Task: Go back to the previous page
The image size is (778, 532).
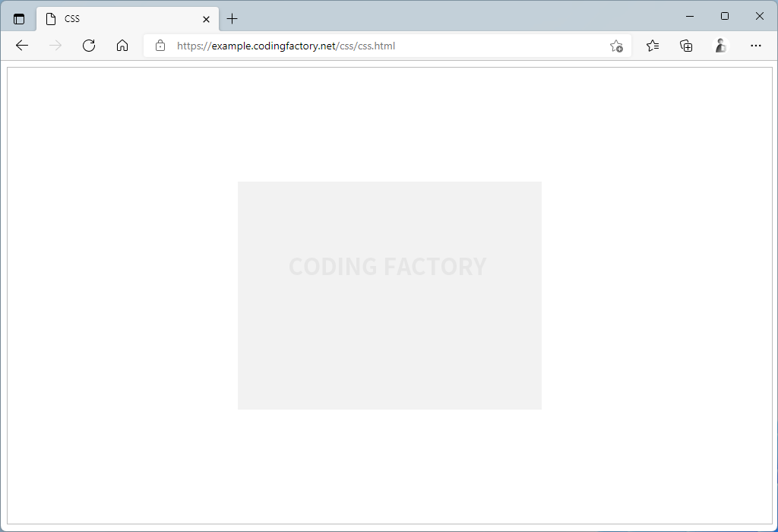Action: tap(22, 46)
